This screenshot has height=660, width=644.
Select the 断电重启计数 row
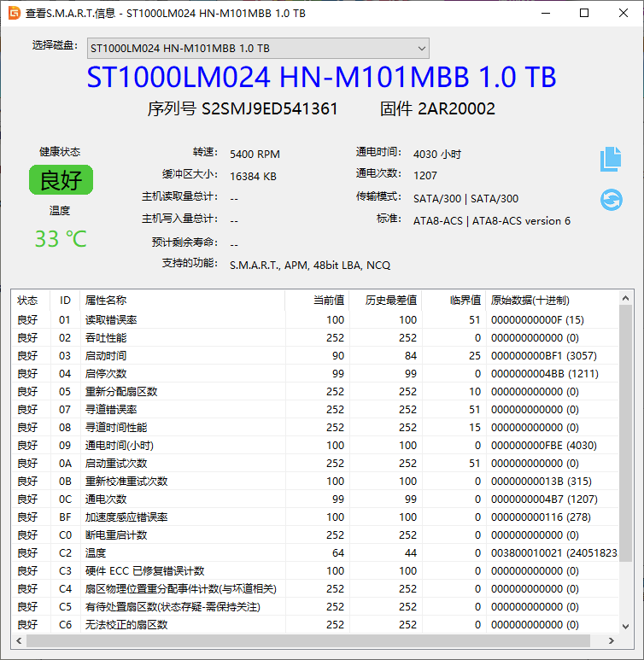click(x=315, y=535)
